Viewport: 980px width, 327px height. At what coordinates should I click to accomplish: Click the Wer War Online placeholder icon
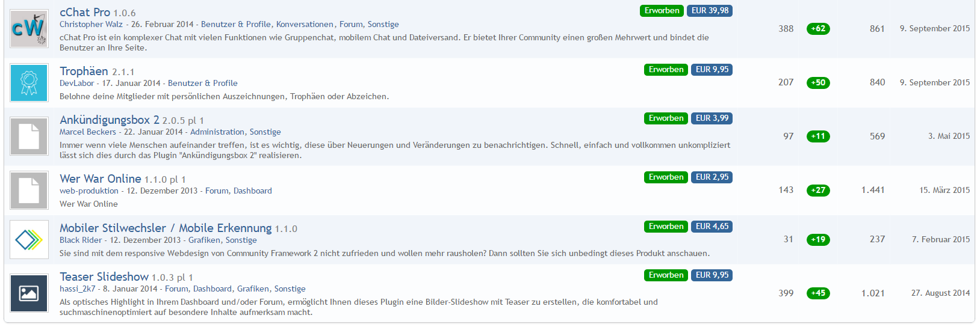click(29, 190)
